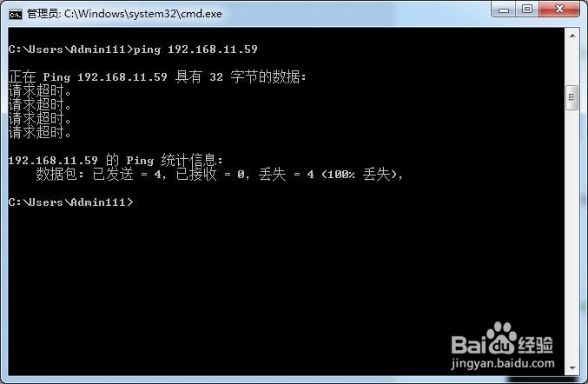The width and height of the screenshot is (588, 384).
Task: Click the ping 192.168.11.59 command line
Action: (133, 50)
